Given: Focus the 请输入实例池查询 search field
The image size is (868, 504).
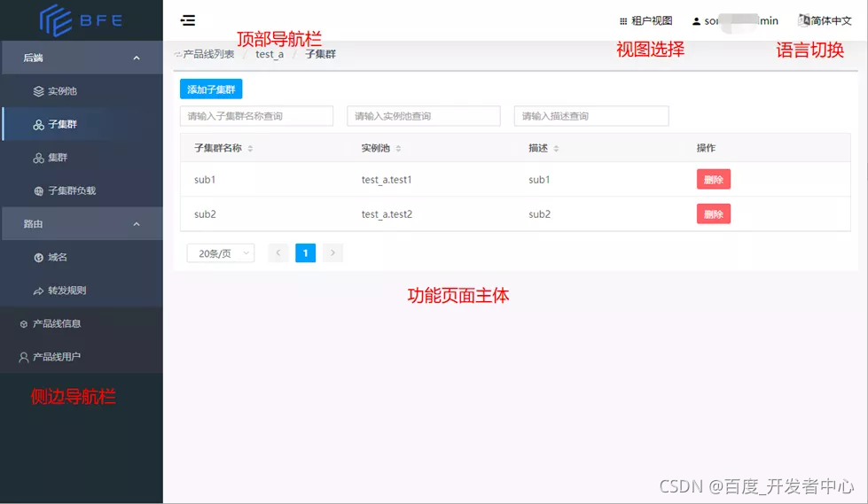Looking at the screenshot, I should [424, 116].
